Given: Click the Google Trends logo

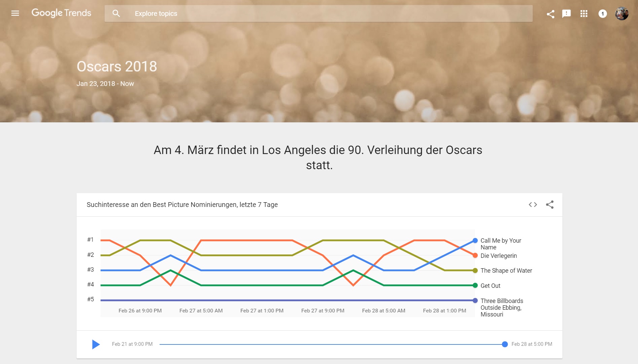Looking at the screenshot, I should 61,13.
